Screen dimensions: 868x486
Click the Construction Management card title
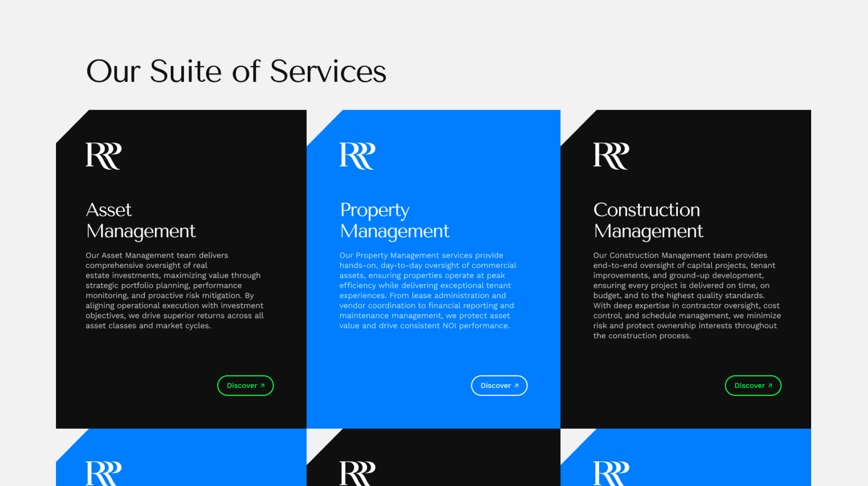648,220
